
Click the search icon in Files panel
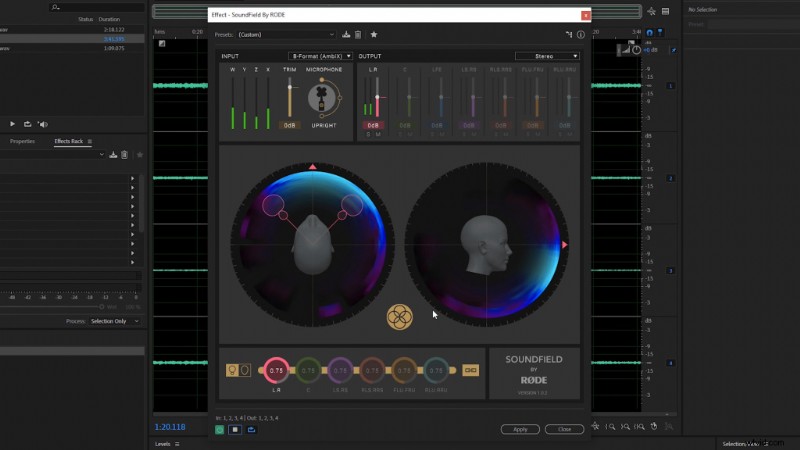pos(55,7)
